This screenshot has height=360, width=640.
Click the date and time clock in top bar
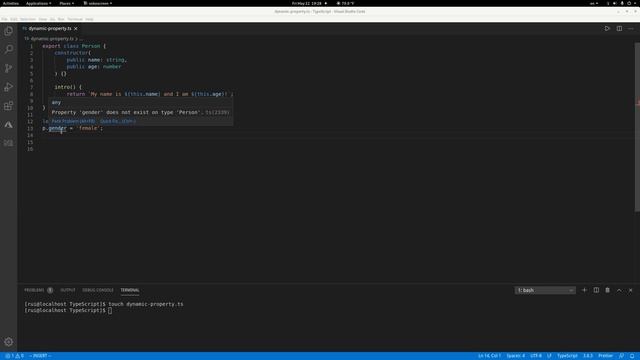[307, 3]
